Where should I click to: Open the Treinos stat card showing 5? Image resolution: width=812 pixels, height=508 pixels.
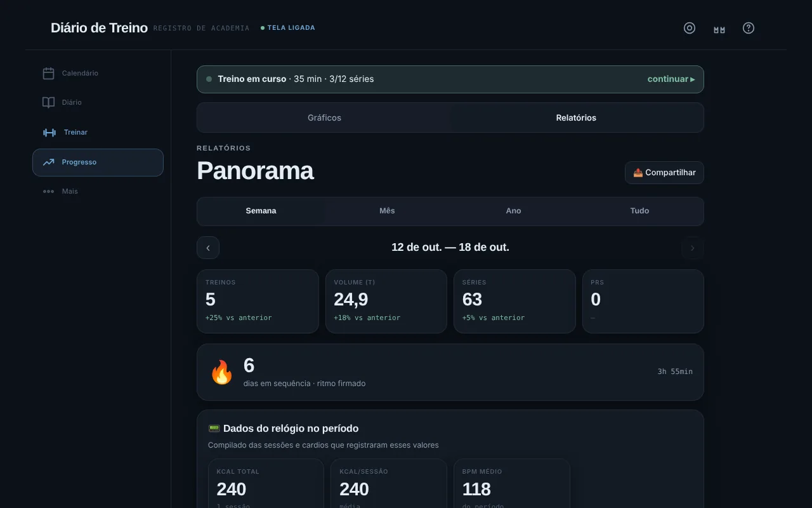(258, 302)
